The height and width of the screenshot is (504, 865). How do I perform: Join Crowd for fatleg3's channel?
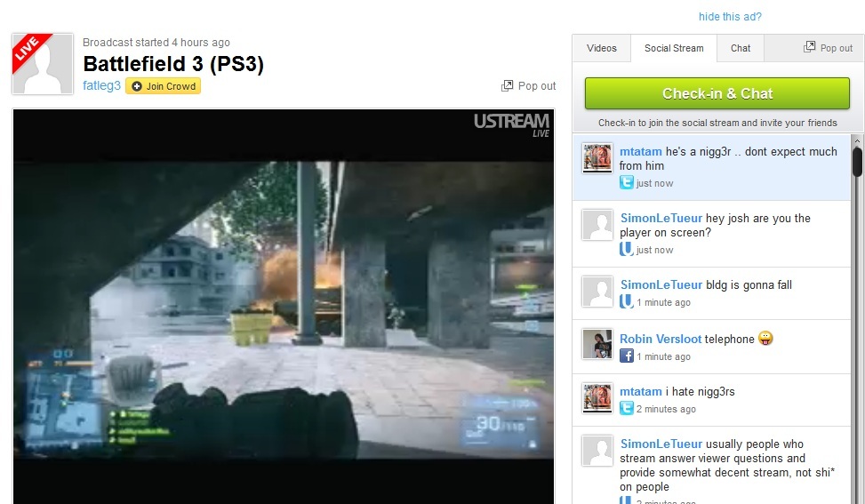163,86
